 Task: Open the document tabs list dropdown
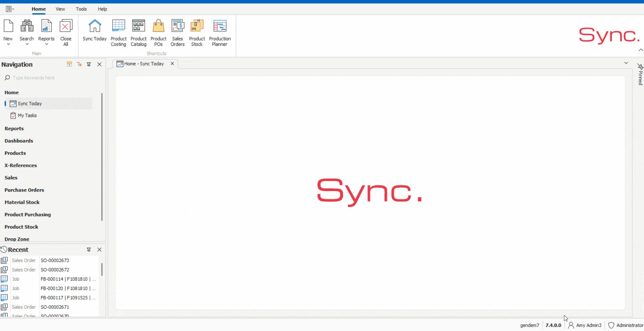pyautogui.click(x=626, y=63)
